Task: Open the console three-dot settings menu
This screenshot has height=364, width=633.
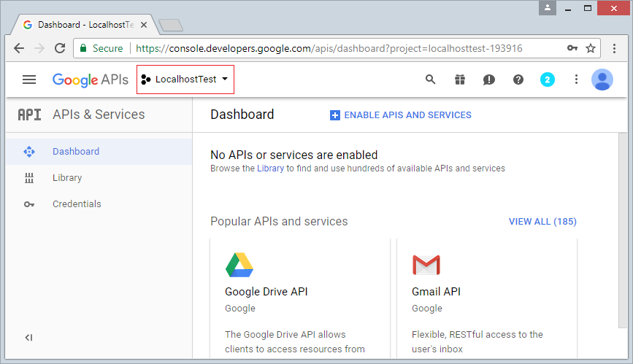Action: coord(576,80)
